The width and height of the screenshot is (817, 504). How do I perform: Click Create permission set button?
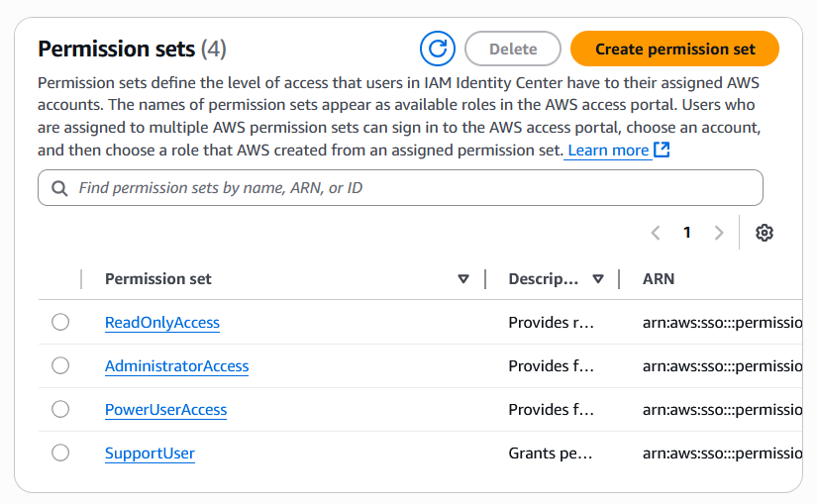674,49
